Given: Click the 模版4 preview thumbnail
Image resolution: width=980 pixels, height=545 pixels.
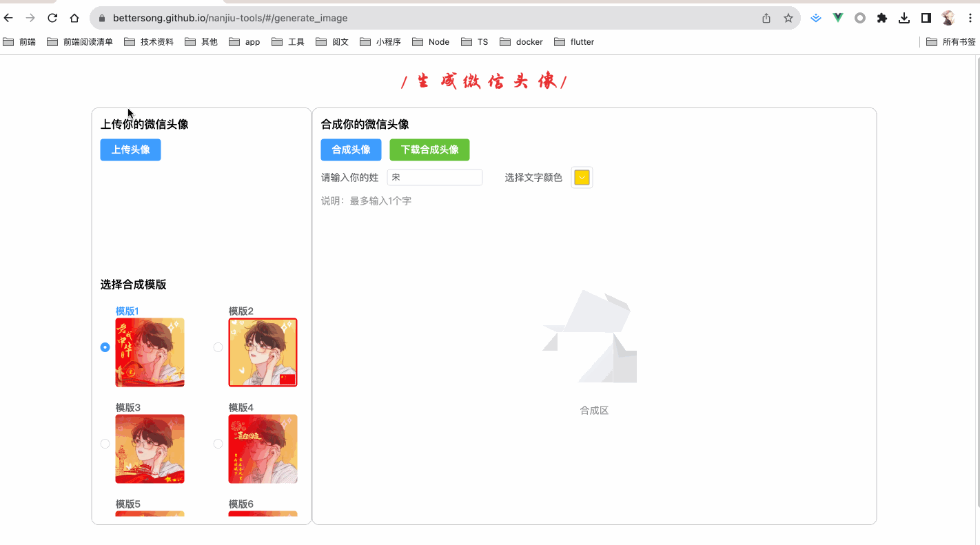Looking at the screenshot, I should pos(263,449).
